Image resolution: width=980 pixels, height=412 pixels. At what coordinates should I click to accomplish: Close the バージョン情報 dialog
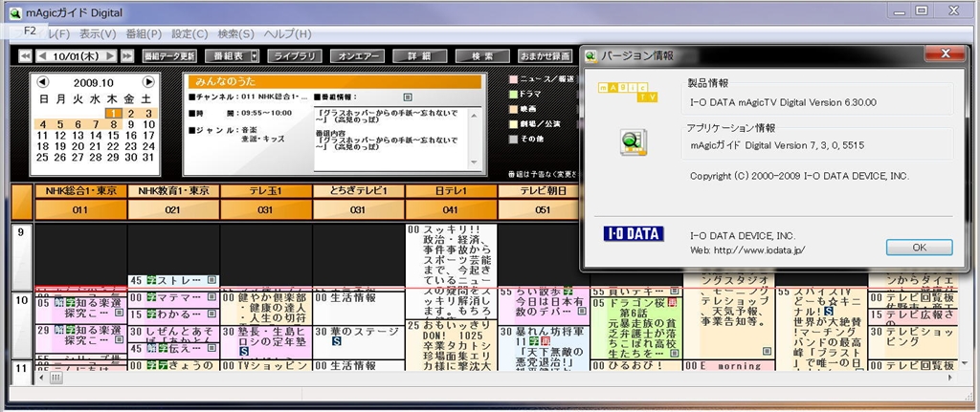coord(945,54)
